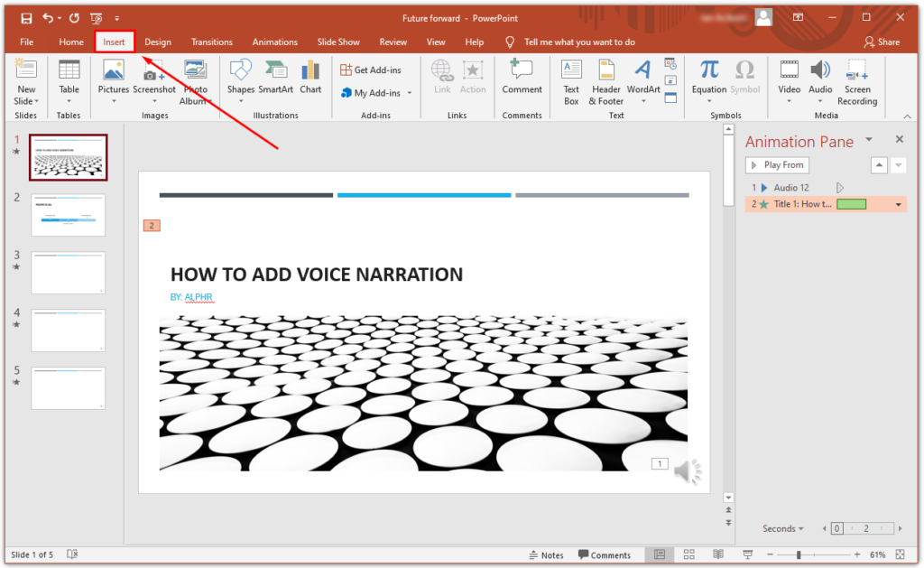Select the Screenshot tool
This screenshot has width=924, height=568.
tap(154, 82)
